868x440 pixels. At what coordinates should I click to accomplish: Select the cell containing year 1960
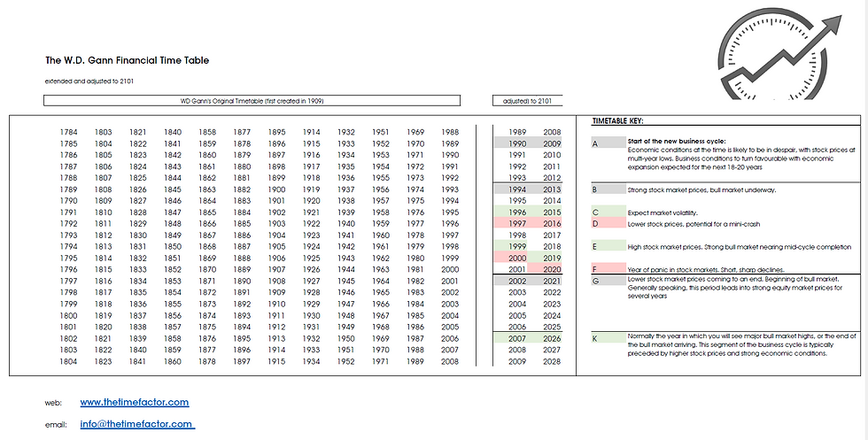click(x=381, y=235)
